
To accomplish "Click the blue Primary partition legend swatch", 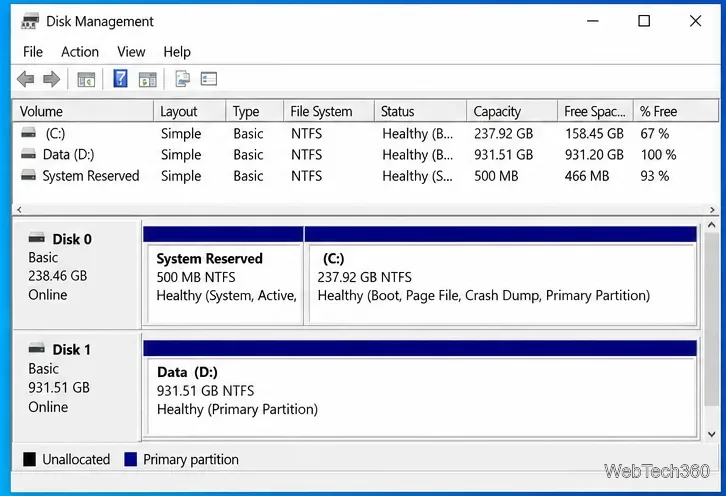I will tap(131, 459).
